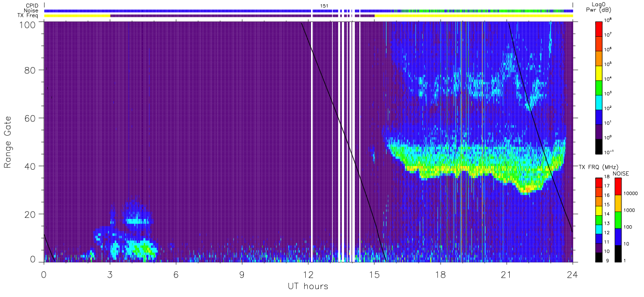Image resolution: width=644 pixels, height=297 pixels.
Task: Click the low-range echo patch near hour 4
Action: tap(140, 248)
